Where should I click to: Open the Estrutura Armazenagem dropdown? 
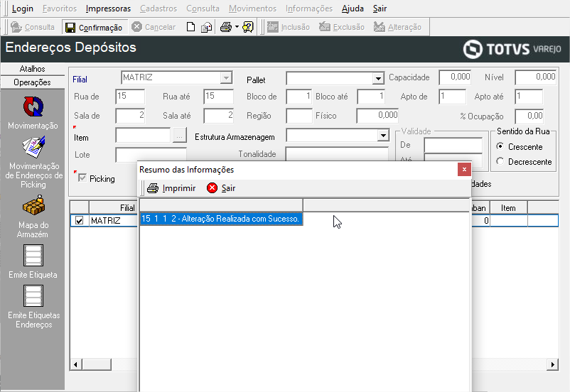pyautogui.click(x=383, y=136)
